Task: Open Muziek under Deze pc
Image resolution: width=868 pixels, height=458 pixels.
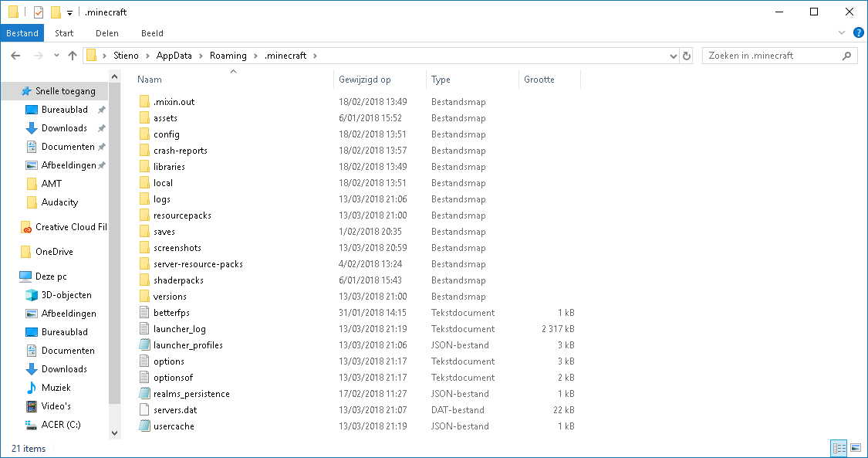Action: pyautogui.click(x=56, y=388)
